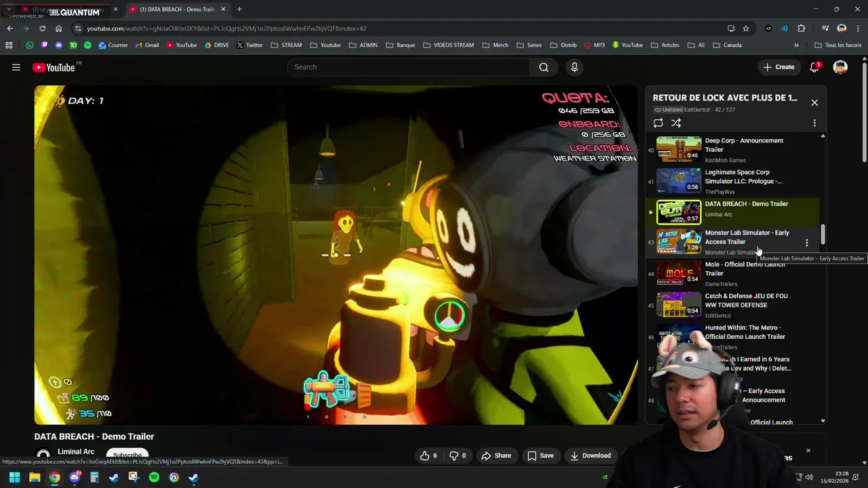Open the Twitch bookmark icon
The width and height of the screenshot is (868, 488).
click(x=44, y=45)
